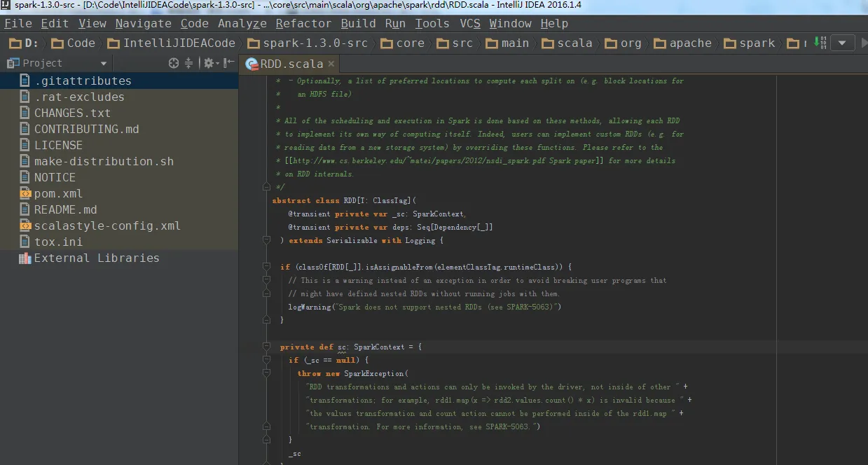Select the pom.xml file icon
This screenshot has height=465, width=868.
point(25,194)
